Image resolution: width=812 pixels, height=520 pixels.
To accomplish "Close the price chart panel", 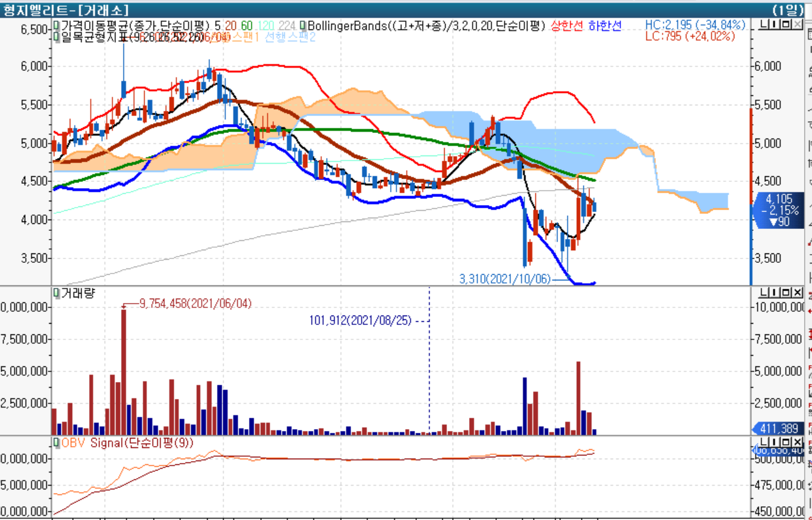I will pyautogui.click(x=797, y=24).
